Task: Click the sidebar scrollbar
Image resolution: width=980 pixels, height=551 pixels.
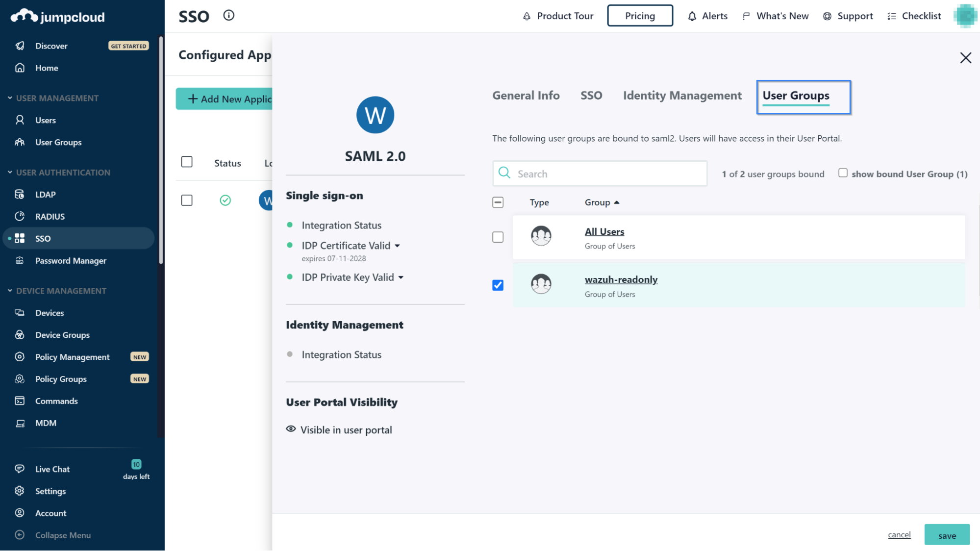Action: [161, 150]
